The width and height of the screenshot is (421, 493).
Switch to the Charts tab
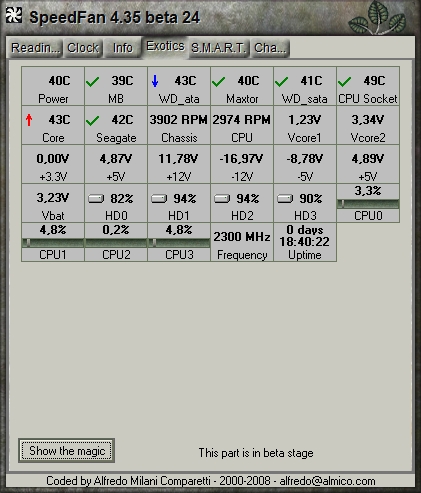(x=270, y=48)
